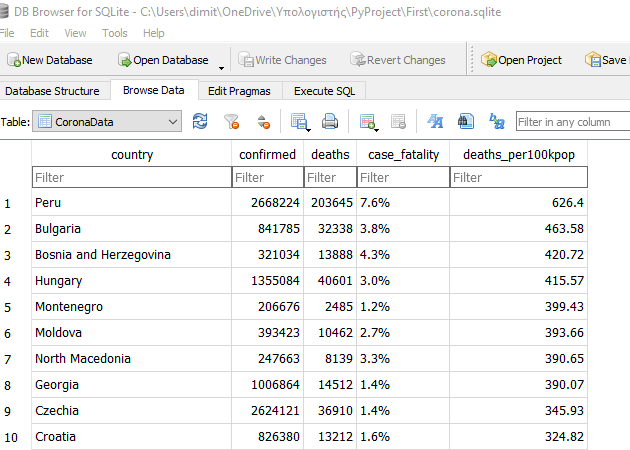Open the Edit menu
Image resolution: width=630 pixels, height=450 pixels.
pyautogui.click(x=39, y=33)
